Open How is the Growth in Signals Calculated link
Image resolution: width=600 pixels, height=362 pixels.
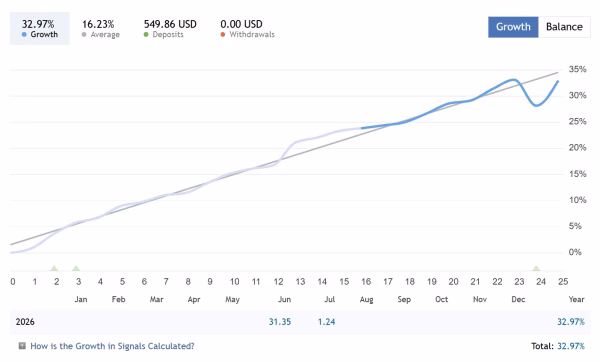[112, 346]
